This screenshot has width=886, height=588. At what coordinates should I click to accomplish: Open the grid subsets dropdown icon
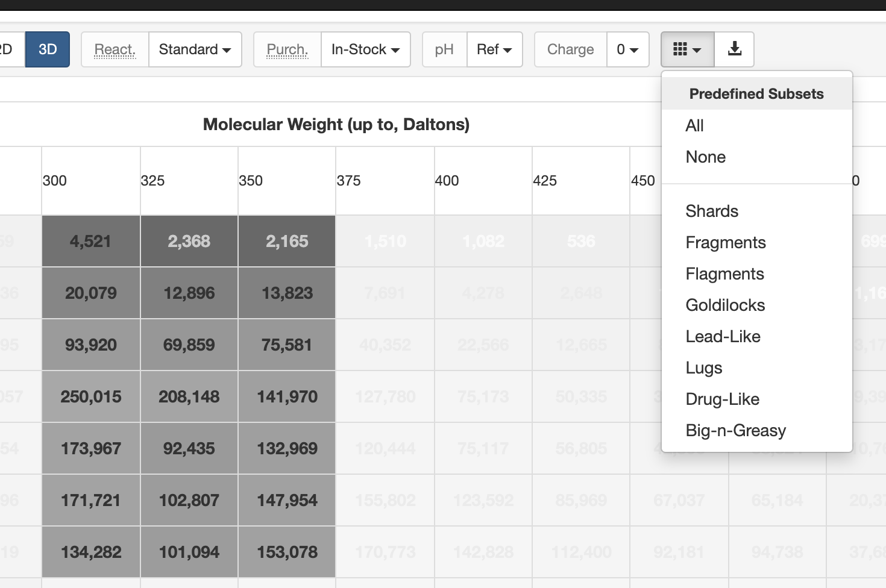687,49
